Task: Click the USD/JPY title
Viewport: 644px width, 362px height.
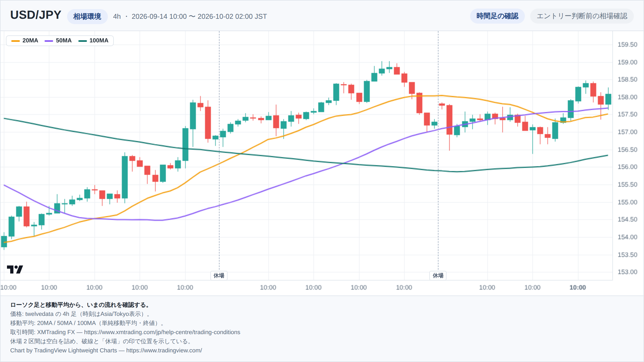Action: (36, 15)
